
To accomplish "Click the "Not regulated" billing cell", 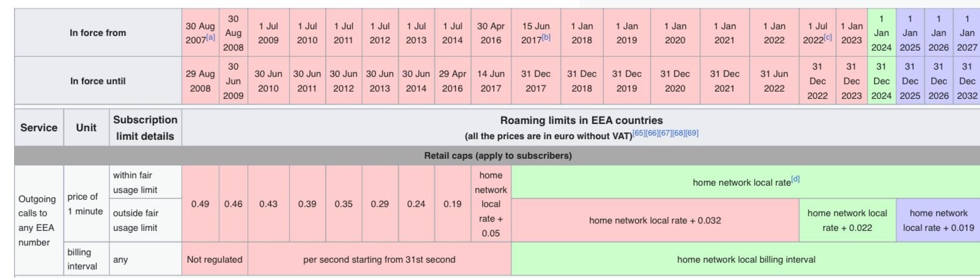I will tap(214, 260).
